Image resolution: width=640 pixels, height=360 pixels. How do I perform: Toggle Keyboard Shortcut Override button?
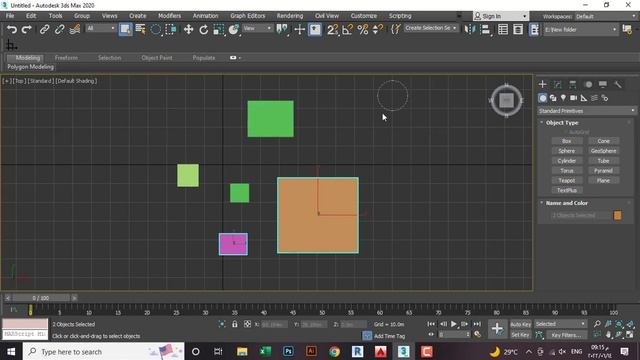click(315, 29)
